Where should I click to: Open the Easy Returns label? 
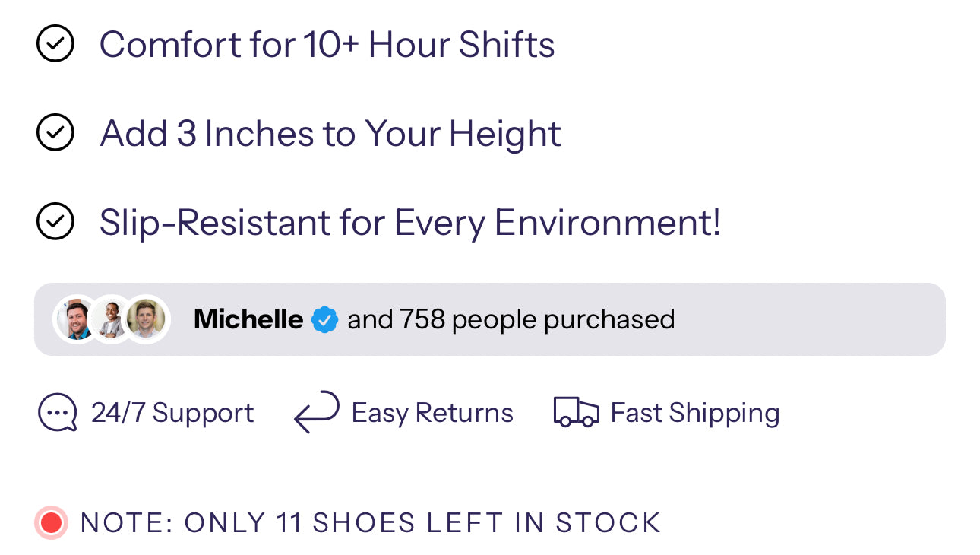[432, 413]
